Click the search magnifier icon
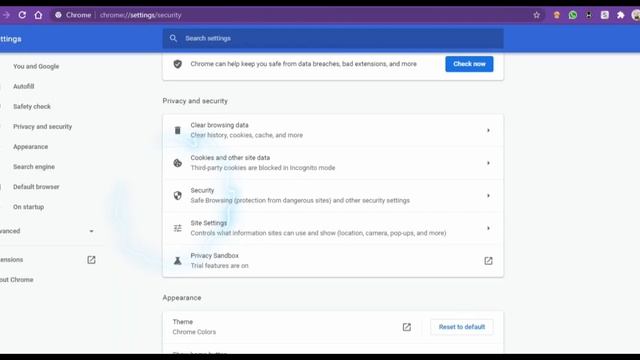The image size is (640, 360). click(173, 38)
